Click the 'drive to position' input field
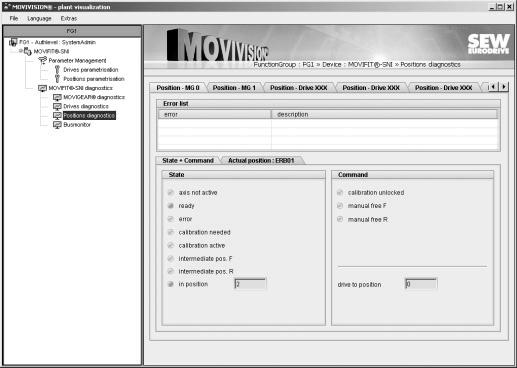 pyautogui.click(x=421, y=284)
